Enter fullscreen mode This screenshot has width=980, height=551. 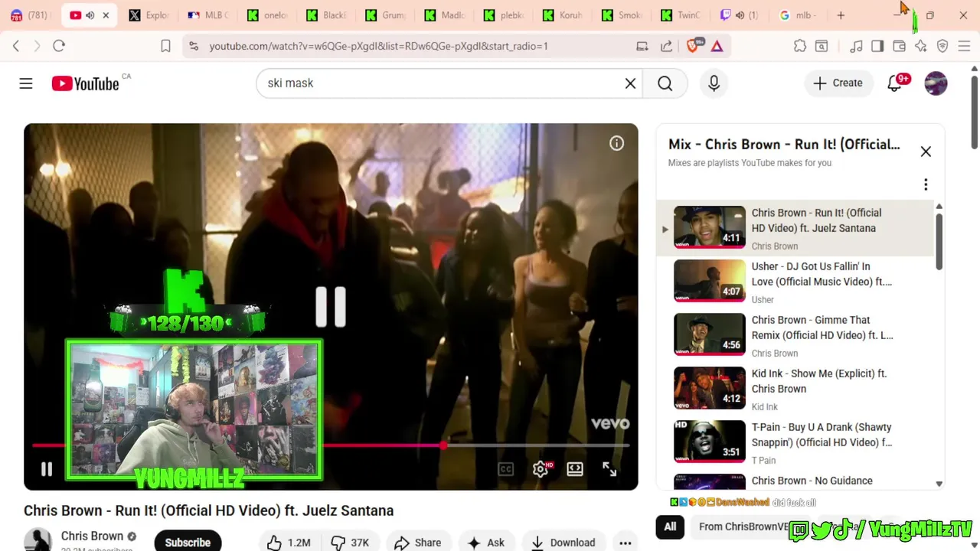coord(609,469)
